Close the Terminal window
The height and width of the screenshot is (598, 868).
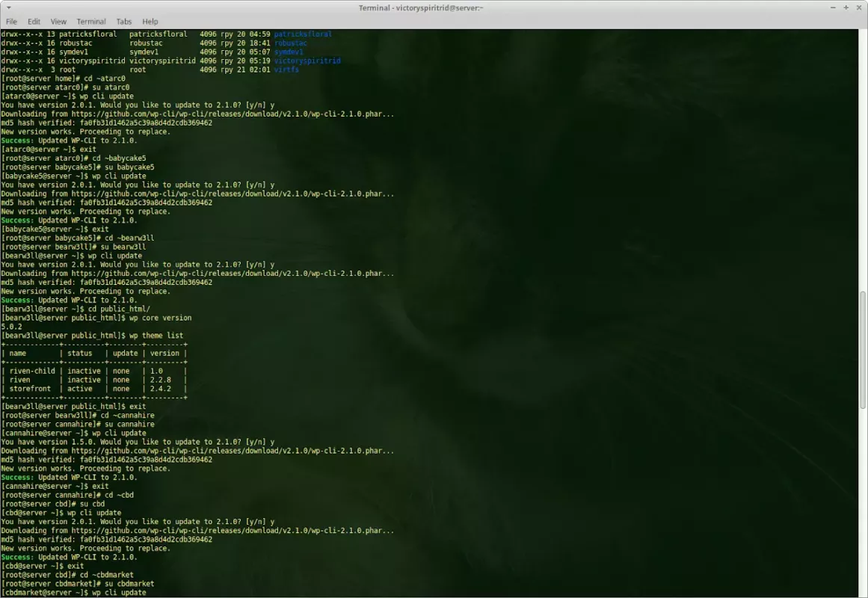coord(859,7)
